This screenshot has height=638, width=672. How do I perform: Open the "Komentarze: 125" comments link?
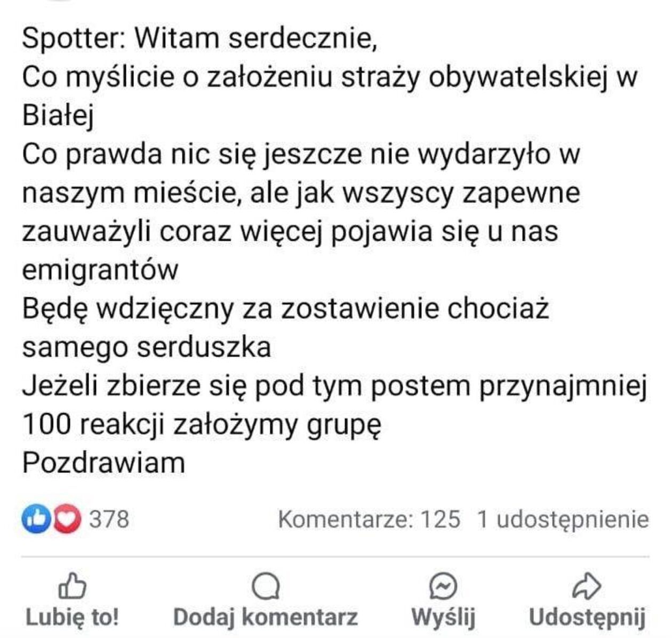click(369, 519)
